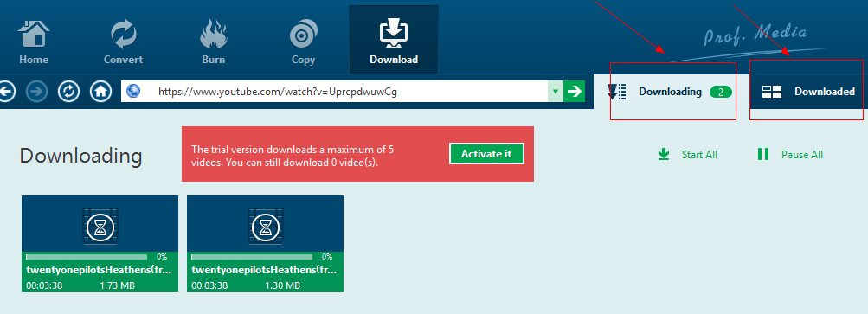Image resolution: width=868 pixels, height=314 pixels.
Task: Click the downloading count badge 2
Action: pyautogui.click(x=721, y=93)
